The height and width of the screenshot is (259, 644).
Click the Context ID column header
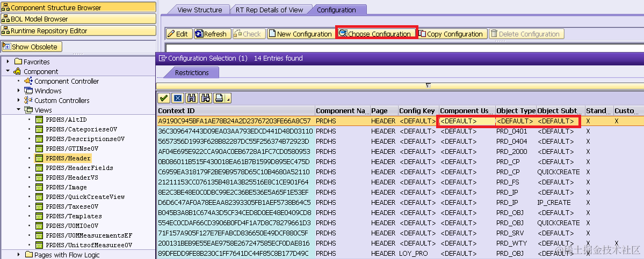click(x=236, y=110)
